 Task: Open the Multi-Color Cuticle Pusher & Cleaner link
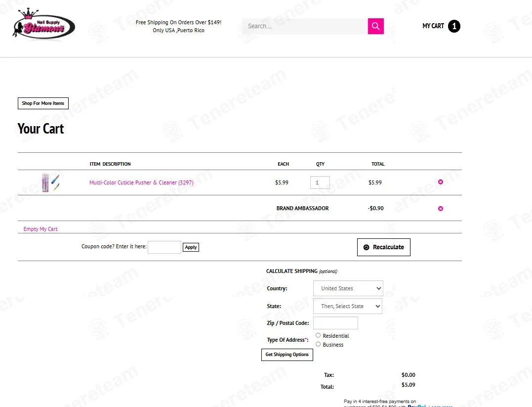[141, 182]
